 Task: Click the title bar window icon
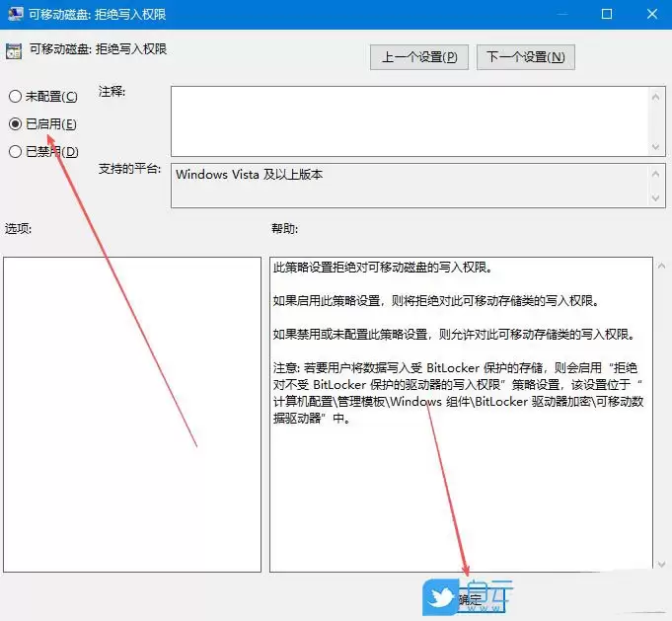tap(16, 14)
